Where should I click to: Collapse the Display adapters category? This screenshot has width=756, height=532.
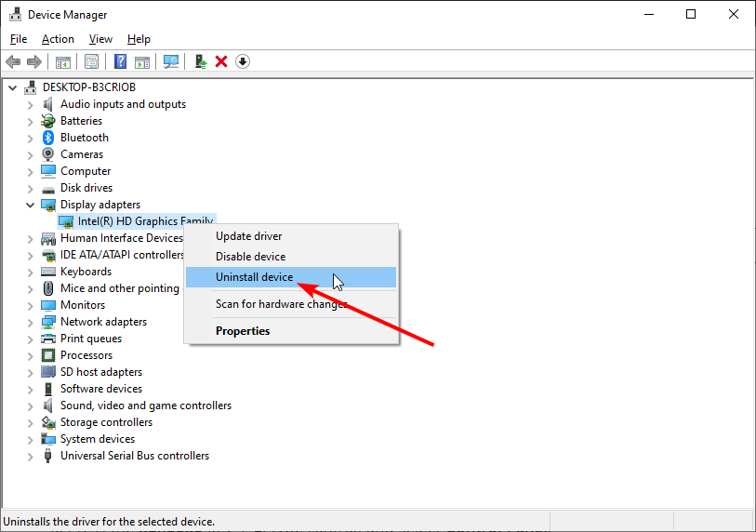(30, 205)
